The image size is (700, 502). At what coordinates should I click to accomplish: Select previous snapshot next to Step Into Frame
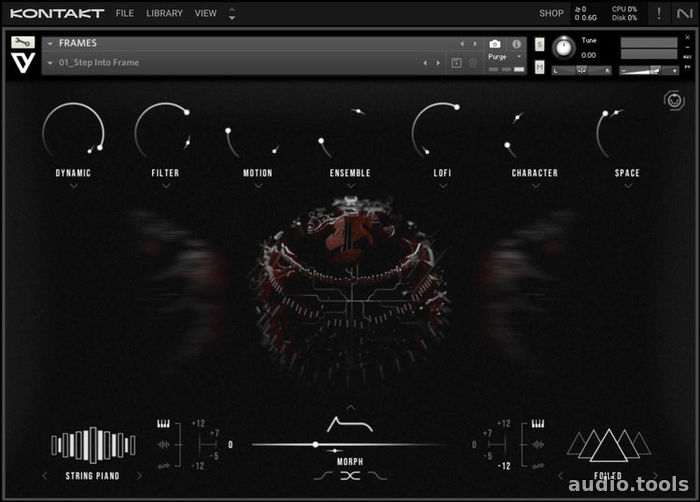pos(425,63)
